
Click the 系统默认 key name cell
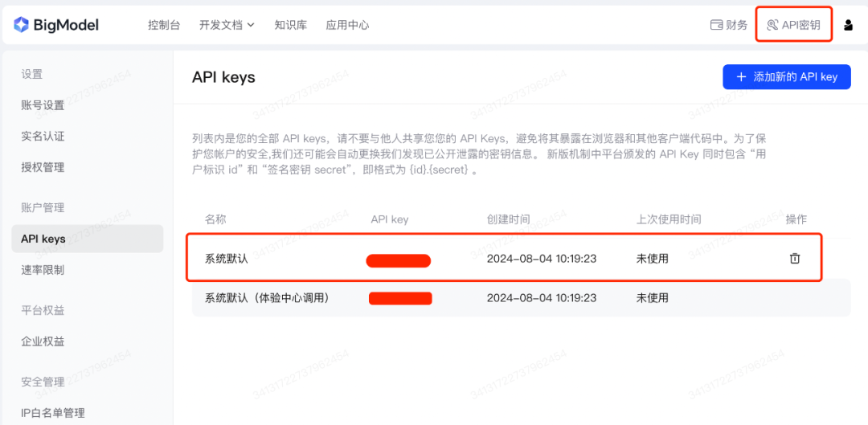point(227,258)
